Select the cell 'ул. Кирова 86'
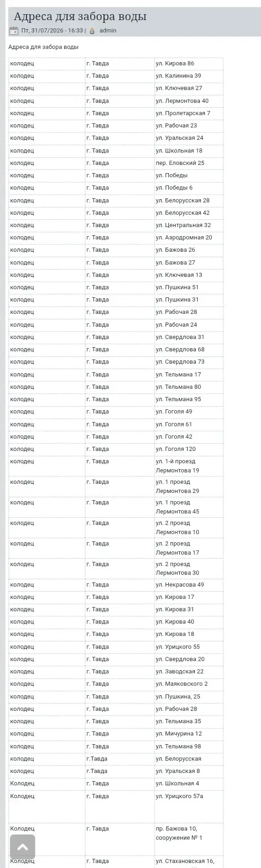 point(188,64)
